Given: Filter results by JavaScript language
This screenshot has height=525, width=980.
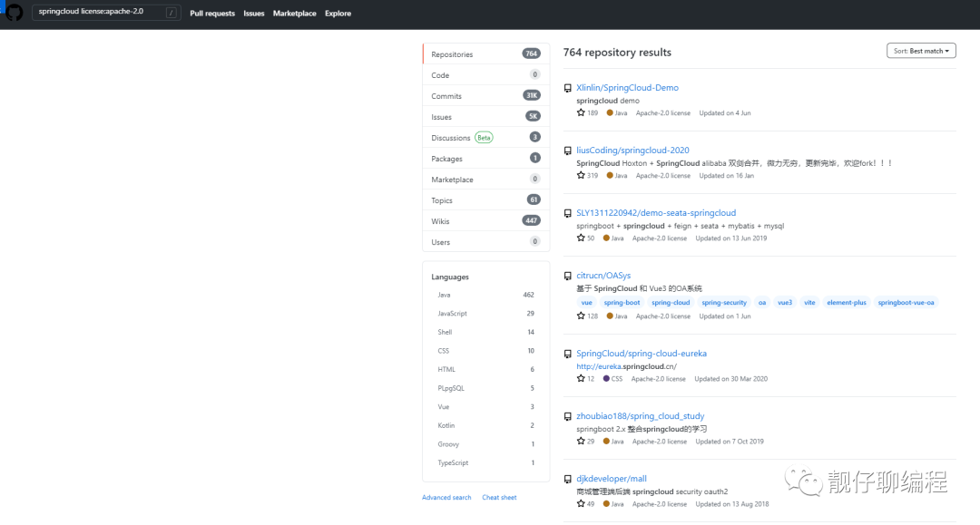Looking at the screenshot, I should [x=485, y=314].
